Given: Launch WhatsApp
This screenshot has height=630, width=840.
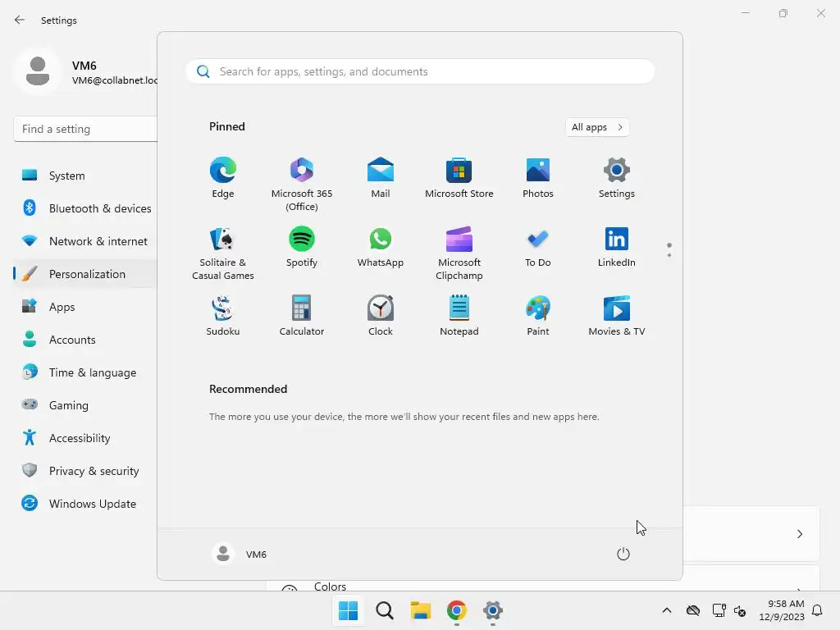Looking at the screenshot, I should (381, 246).
